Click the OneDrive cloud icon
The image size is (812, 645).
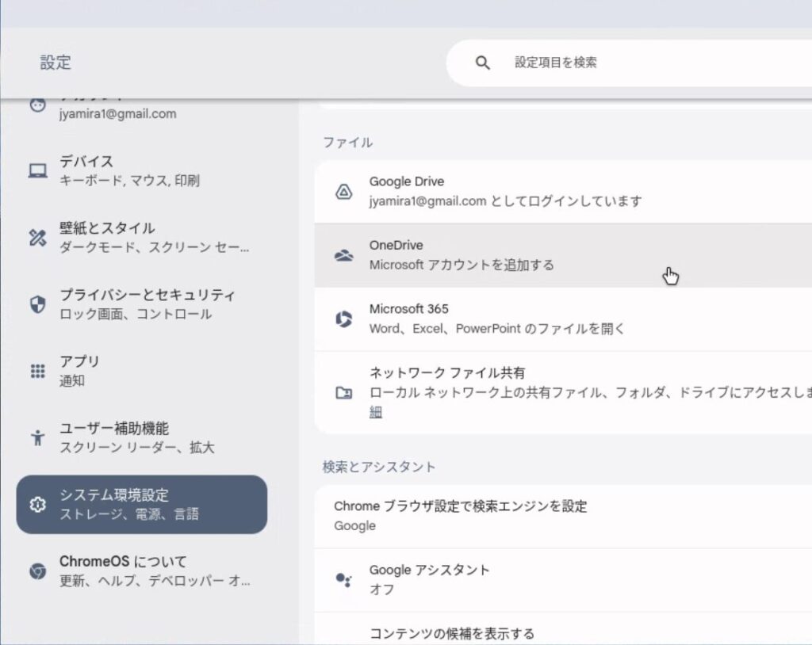click(344, 255)
